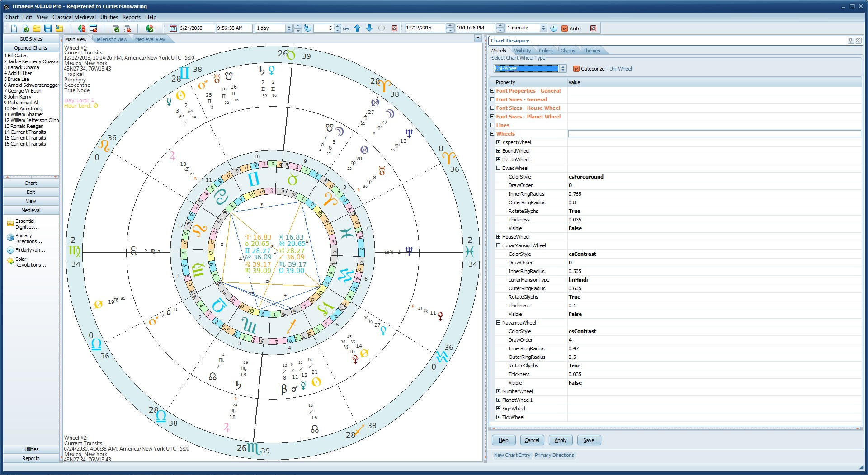The width and height of the screenshot is (868, 475).
Task: Open the GUI Styles section
Action: pos(31,39)
